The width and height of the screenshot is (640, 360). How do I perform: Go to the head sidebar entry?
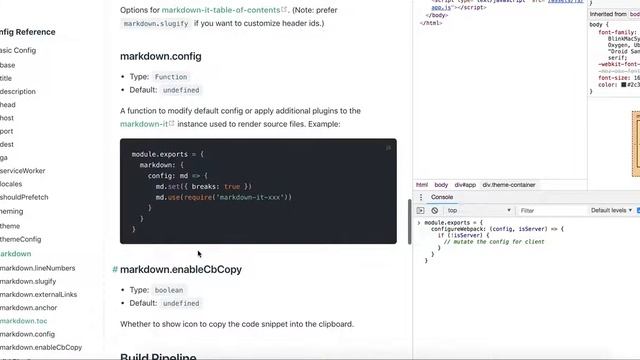(x=8, y=105)
